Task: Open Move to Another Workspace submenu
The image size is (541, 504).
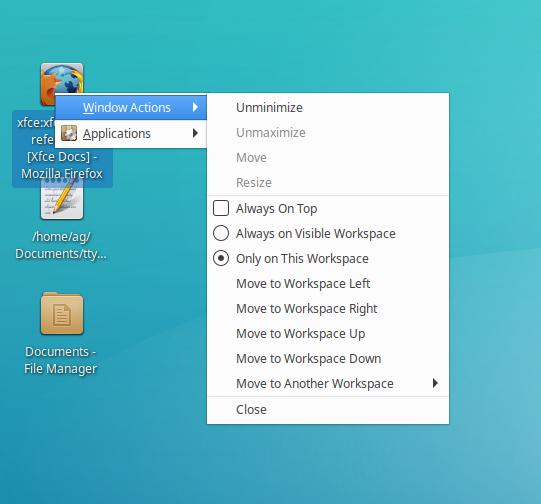Action: (328, 383)
